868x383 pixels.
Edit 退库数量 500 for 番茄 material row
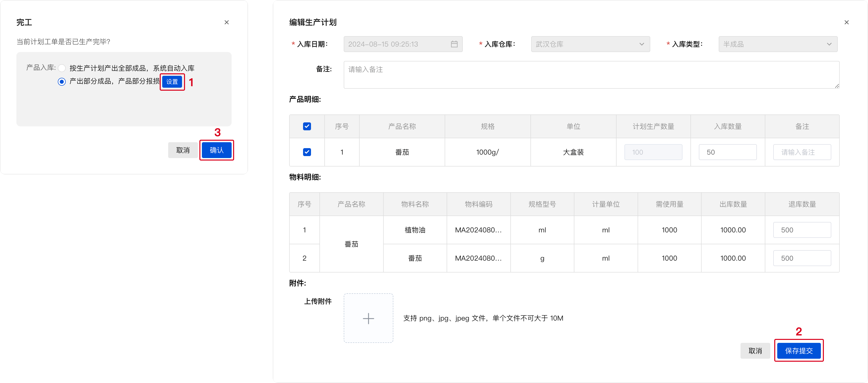[x=802, y=258]
